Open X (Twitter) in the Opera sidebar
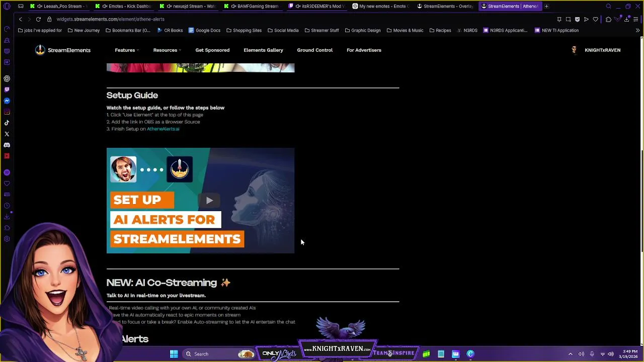This screenshot has height=362, width=644. tap(7, 134)
